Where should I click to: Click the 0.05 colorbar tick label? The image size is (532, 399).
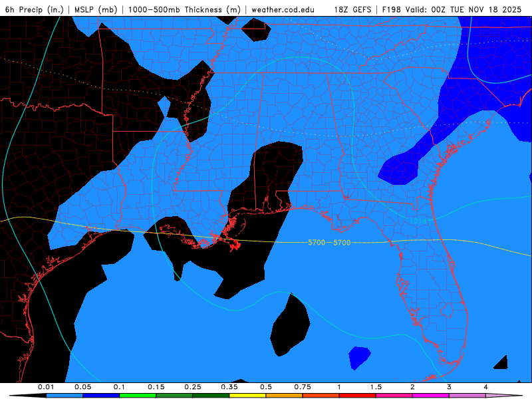[x=83, y=387]
